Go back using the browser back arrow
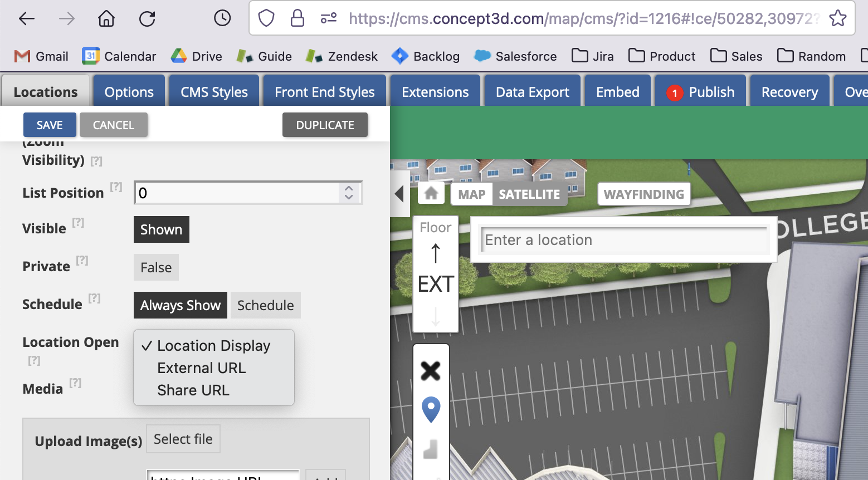The height and width of the screenshot is (480, 868). click(x=27, y=19)
